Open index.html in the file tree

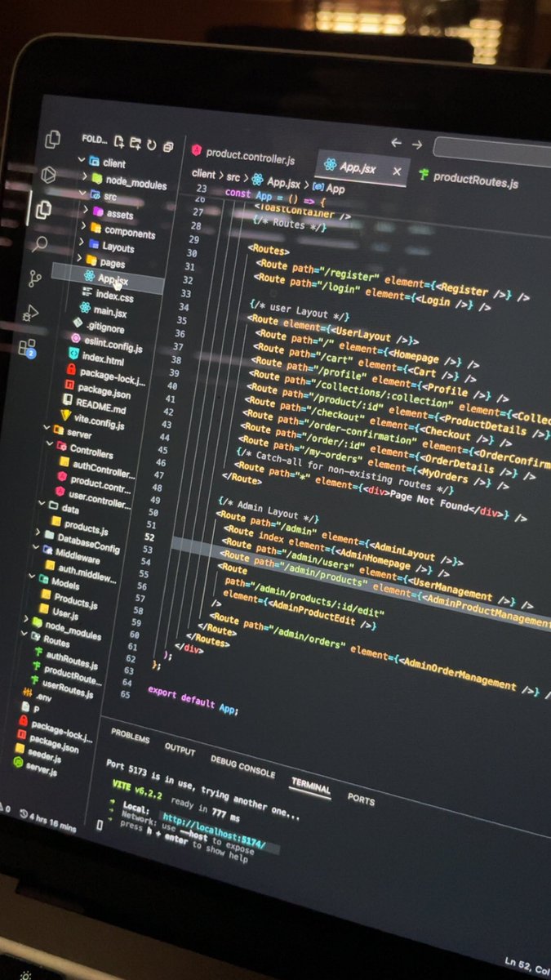pos(103,359)
